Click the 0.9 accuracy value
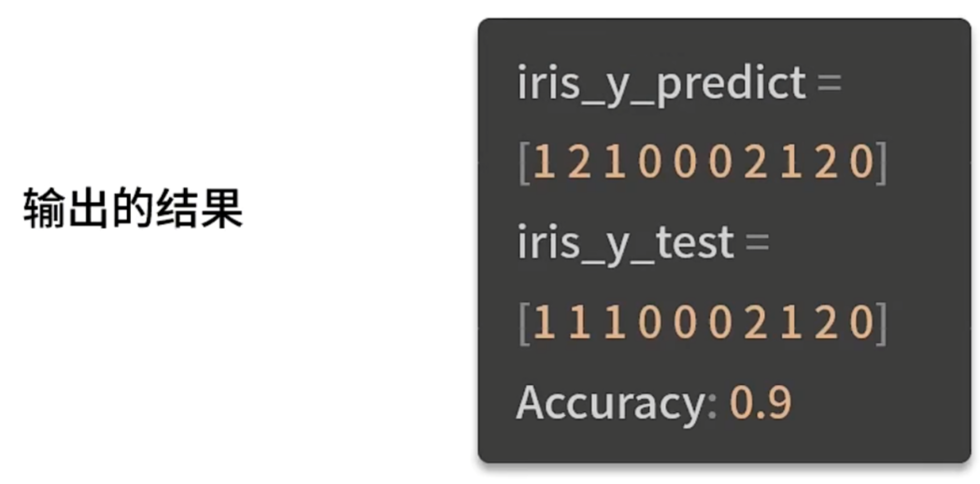 point(760,403)
